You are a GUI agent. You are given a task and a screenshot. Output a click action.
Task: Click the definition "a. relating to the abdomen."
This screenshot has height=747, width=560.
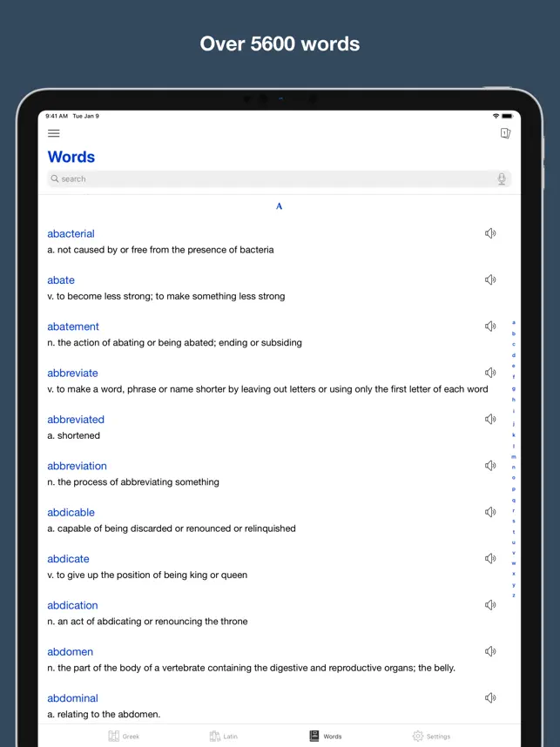click(104, 714)
